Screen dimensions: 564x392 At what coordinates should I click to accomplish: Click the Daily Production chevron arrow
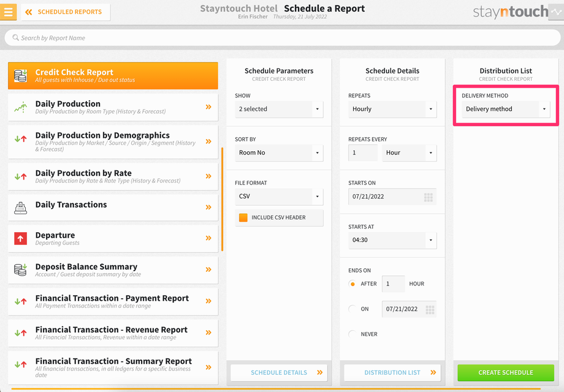[208, 107]
